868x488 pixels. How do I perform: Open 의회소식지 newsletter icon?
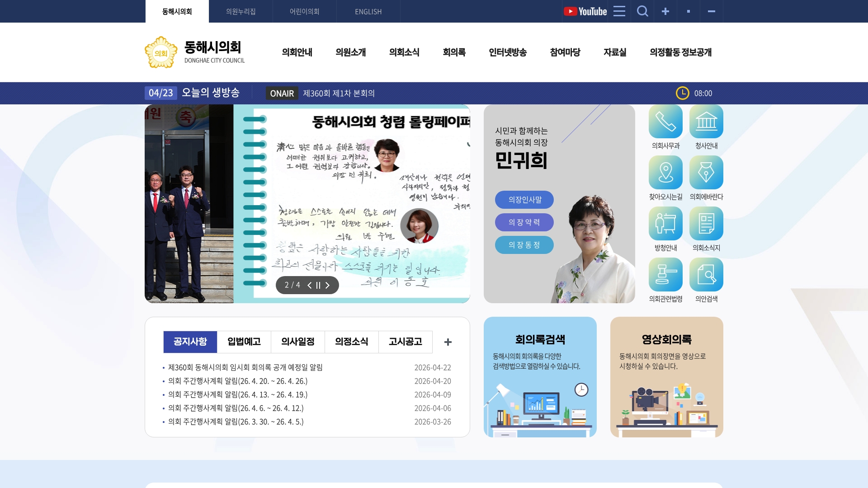click(x=706, y=224)
